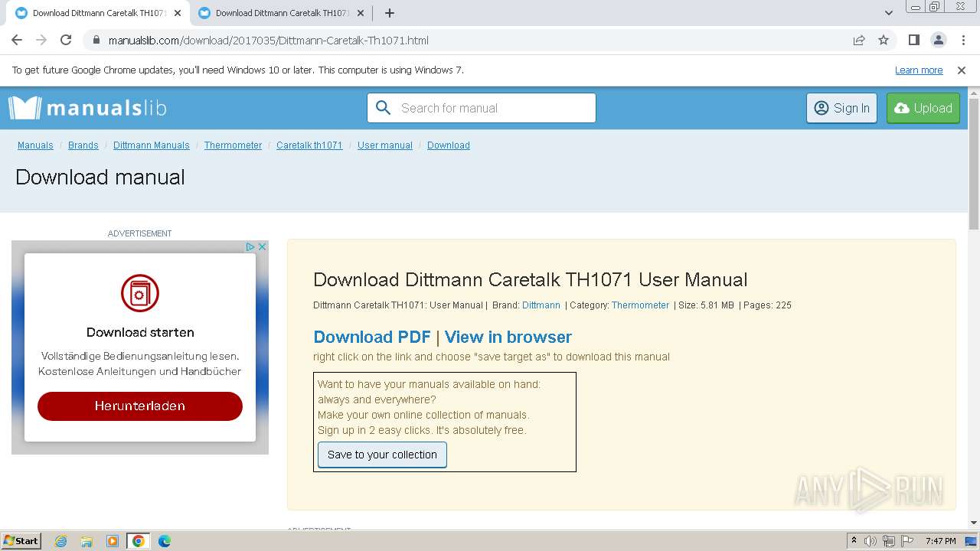
Task: Close the advertisement with X
Action: (x=262, y=247)
